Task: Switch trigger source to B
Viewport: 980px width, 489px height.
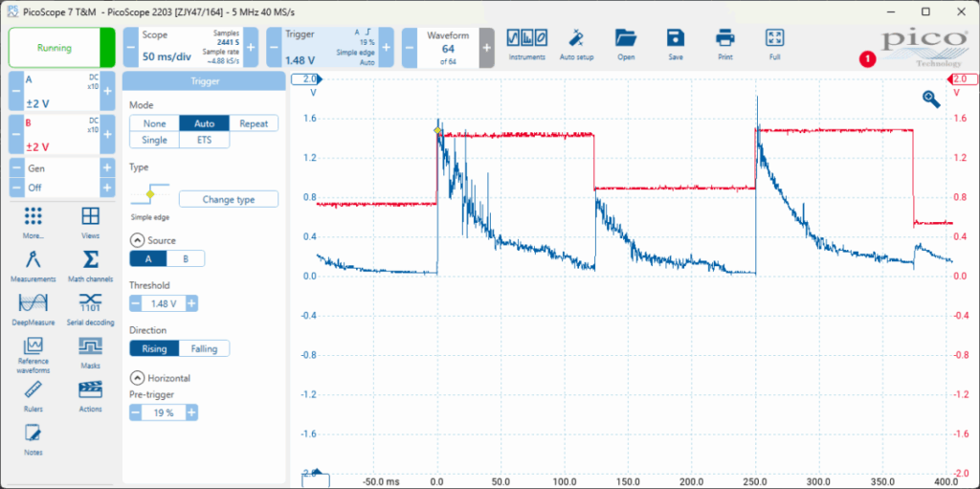Action: (186, 258)
